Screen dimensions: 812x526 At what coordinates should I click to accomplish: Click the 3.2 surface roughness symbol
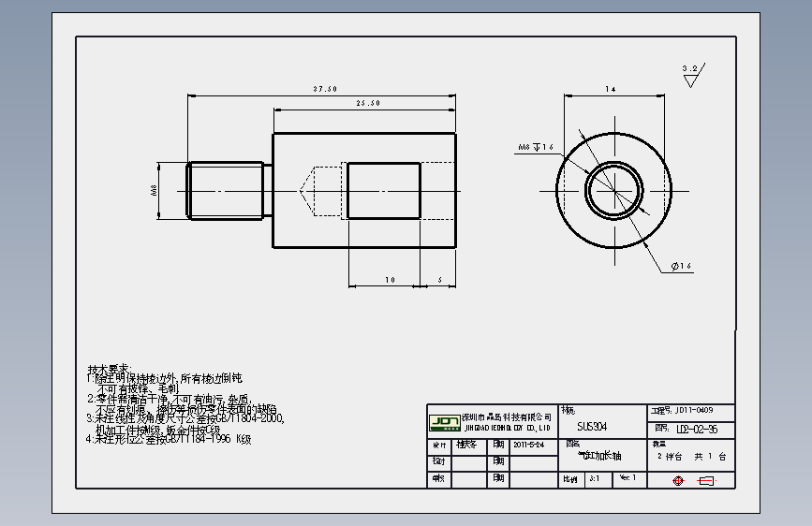[x=693, y=76]
